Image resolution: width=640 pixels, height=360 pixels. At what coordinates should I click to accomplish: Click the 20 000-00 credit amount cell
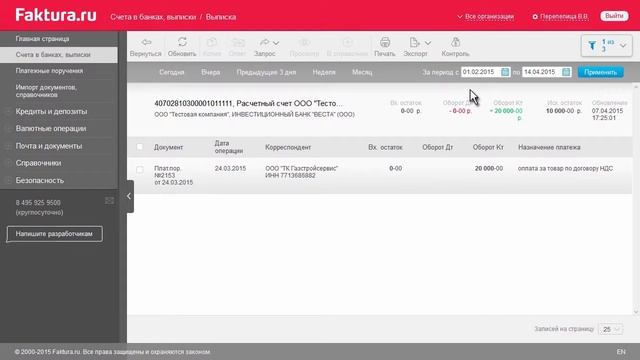(x=489, y=168)
